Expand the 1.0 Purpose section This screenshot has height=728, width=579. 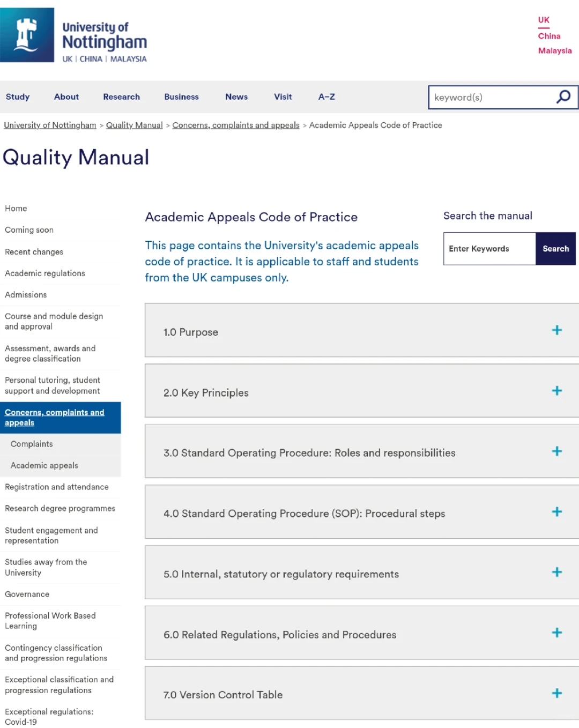tap(362, 330)
